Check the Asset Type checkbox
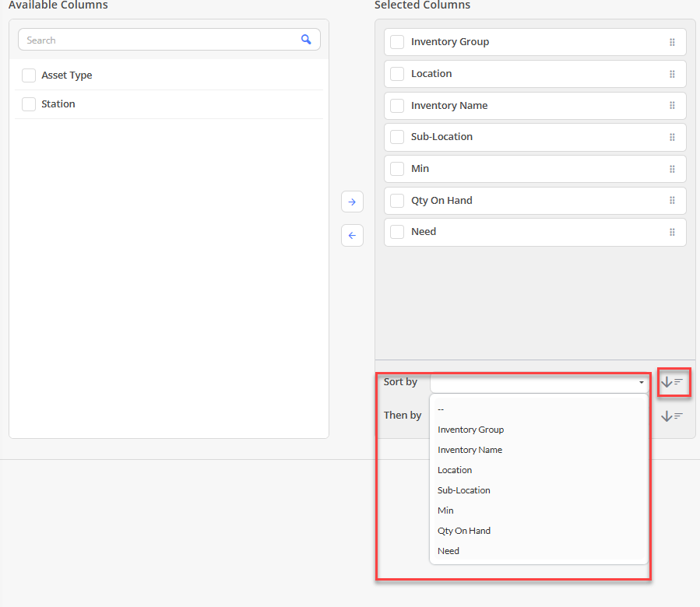This screenshot has height=607, width=700. (x=29, y=75)
